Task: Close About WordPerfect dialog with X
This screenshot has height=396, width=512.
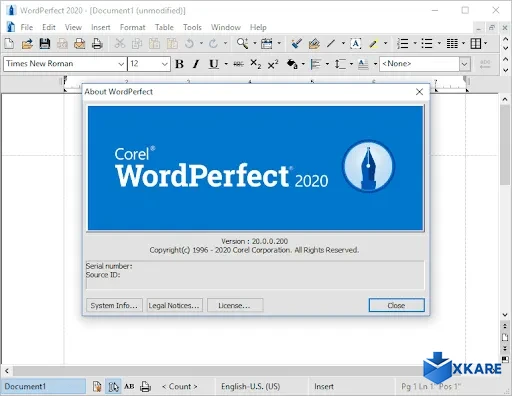Action: tap(419, 92)
